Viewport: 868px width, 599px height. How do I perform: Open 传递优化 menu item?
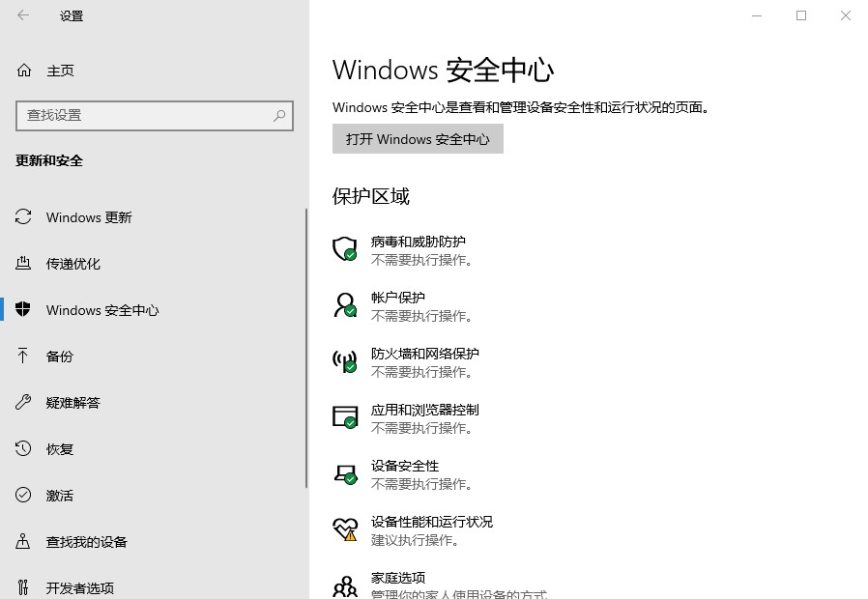[x=153, y=264]
